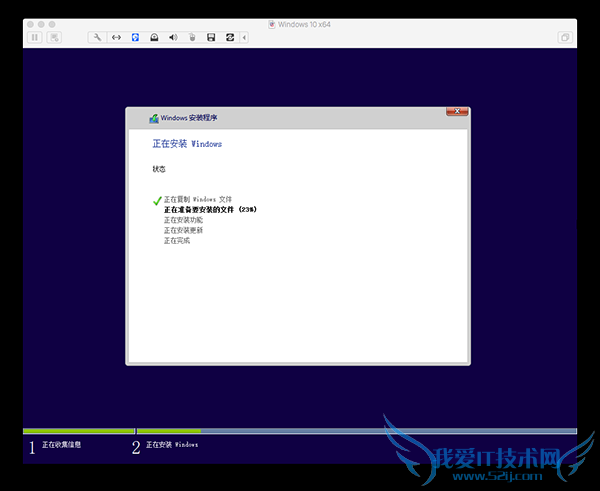Open the hard disk device icon
Image resolution: width=600 pixels, height=491 pixels.
[x=154, y=37]
